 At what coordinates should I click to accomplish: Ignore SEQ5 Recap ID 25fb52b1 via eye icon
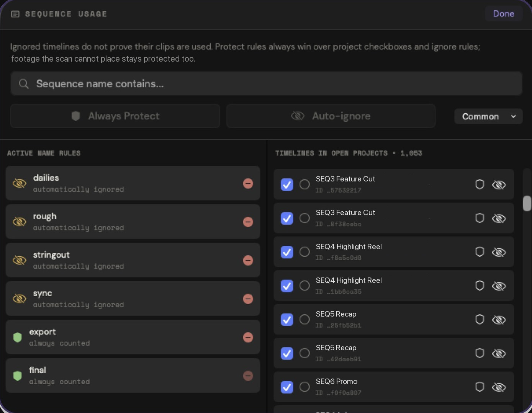click(x=499, y=320)
